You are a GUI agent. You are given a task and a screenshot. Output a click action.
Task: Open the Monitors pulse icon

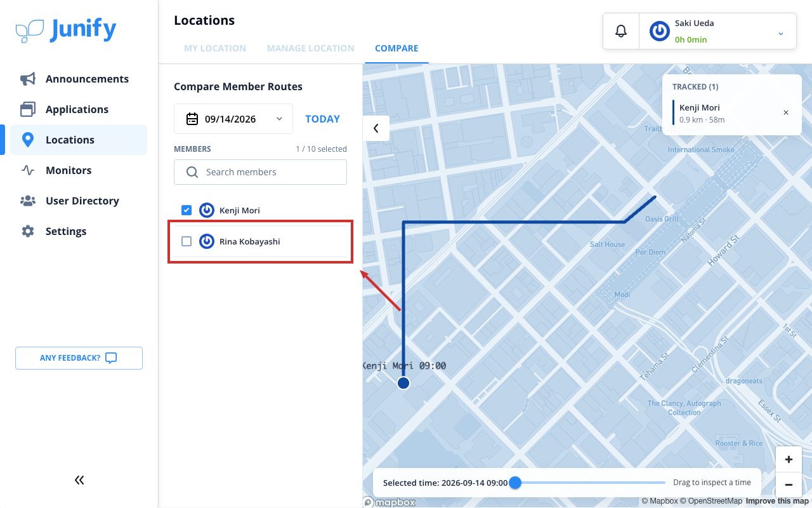coord(28,170)
